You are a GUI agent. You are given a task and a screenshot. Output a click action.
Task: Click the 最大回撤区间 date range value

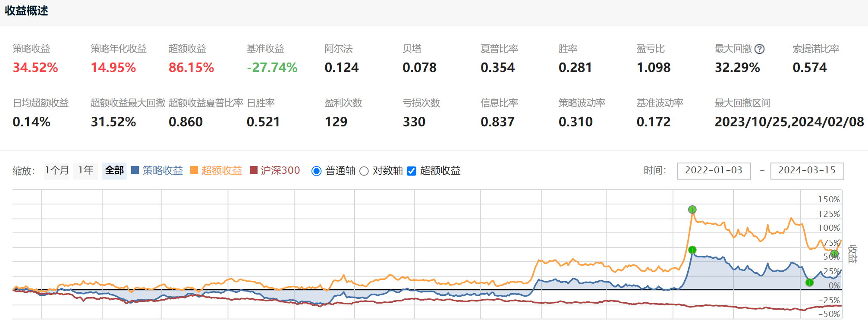(789, 122)
